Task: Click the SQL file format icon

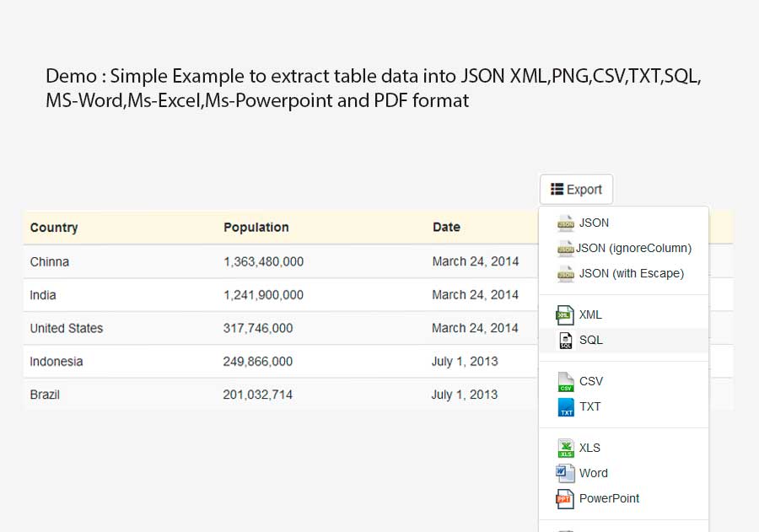Action: [565, 340]
